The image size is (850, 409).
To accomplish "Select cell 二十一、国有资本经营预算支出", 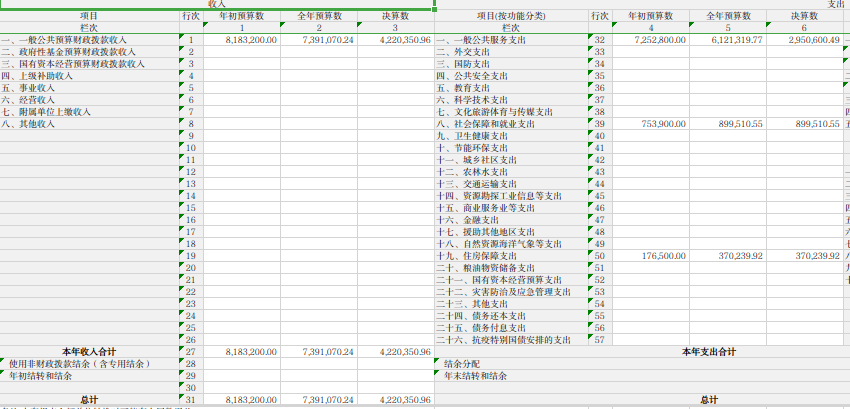I will coord(511,280).
